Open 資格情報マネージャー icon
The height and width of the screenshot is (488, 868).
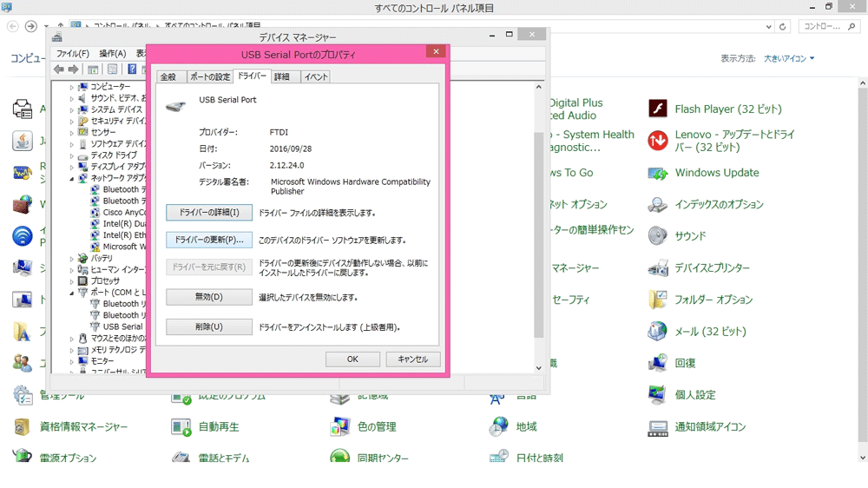23,427
